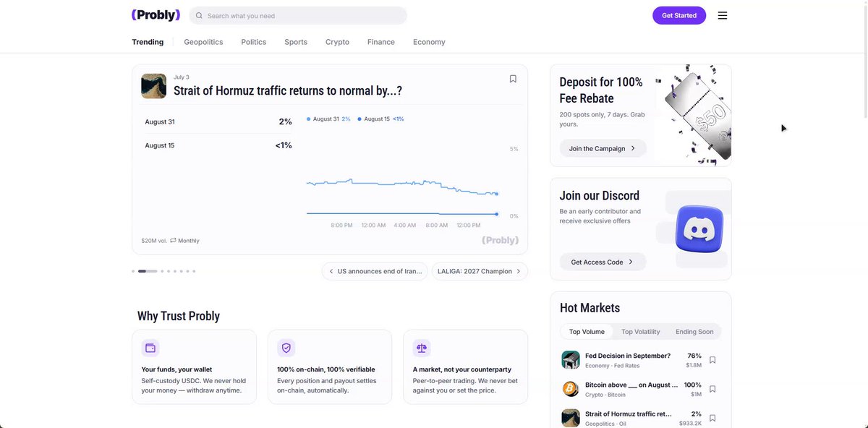Click the shield verification icon
Viewport: 868px width, 428px height.
286,348
